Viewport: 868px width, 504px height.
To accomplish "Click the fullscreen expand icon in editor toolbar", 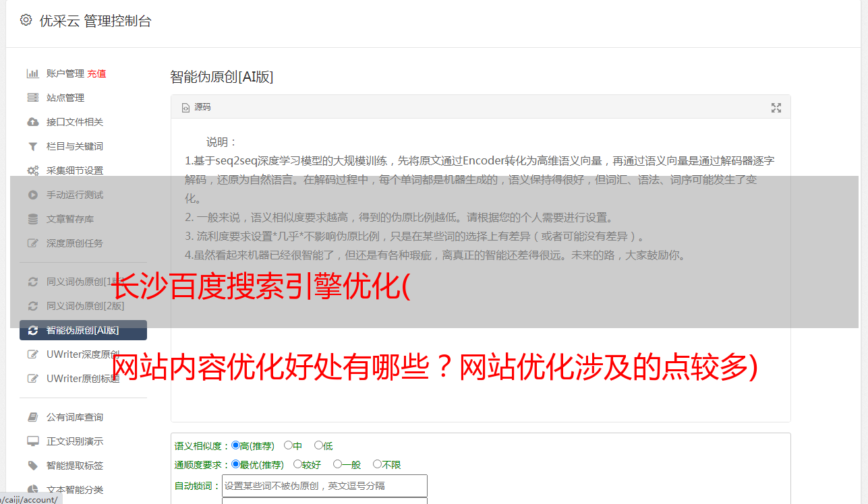I will (x=776, y=108).
